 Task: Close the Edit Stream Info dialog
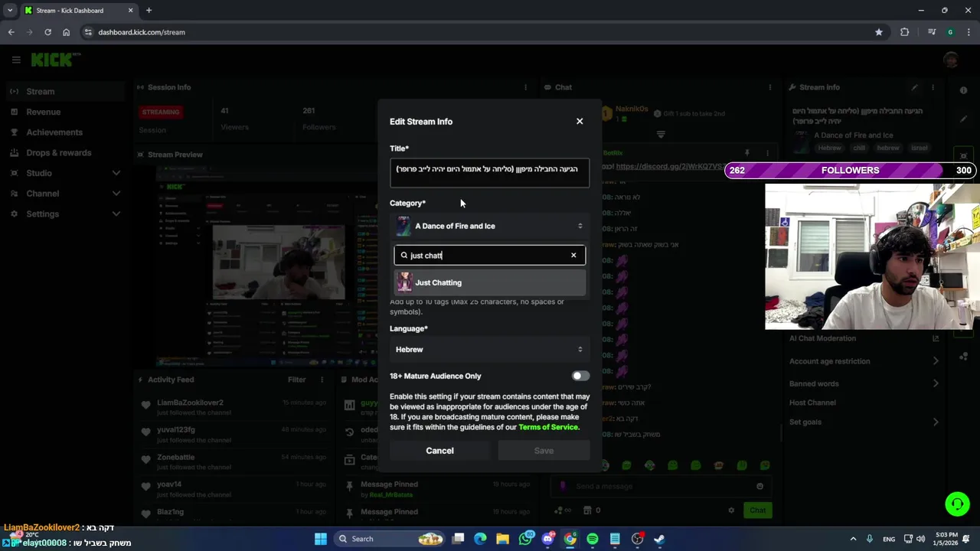(x=580, y=121)
